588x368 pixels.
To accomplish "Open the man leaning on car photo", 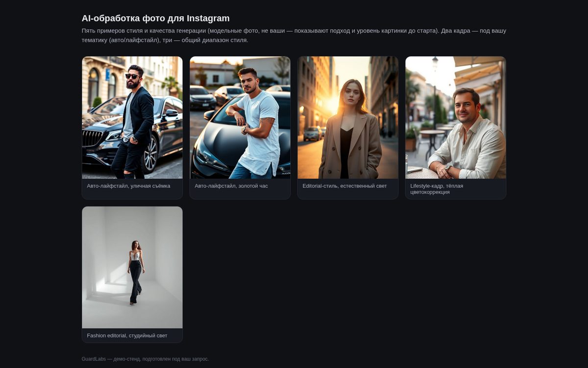I will 240,117.
